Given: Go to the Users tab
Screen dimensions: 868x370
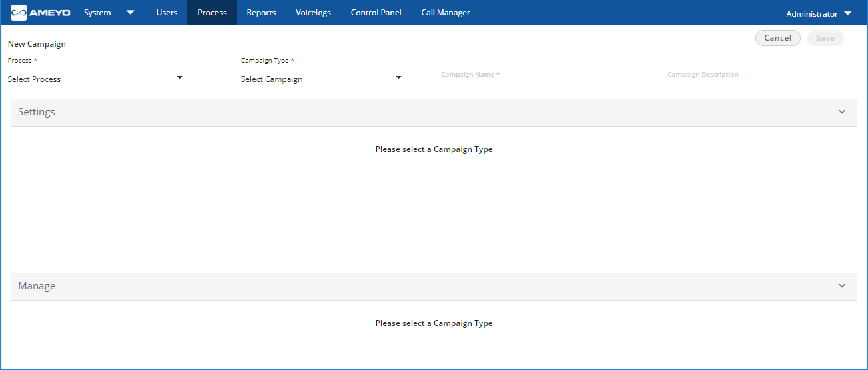Looking at the screenshot, I should 167,13.
